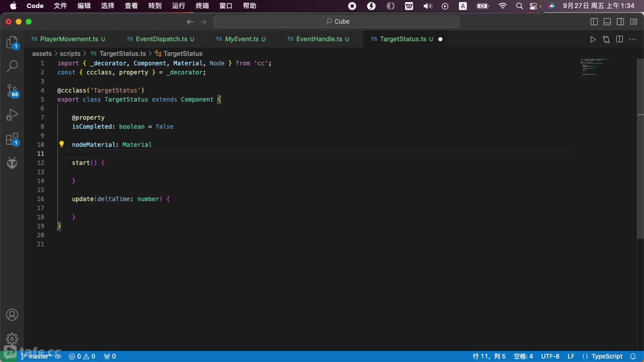Place cursor on isCompleted line 8
The width and height of the screenshot is (644, 362).
[x=123, y=127]
